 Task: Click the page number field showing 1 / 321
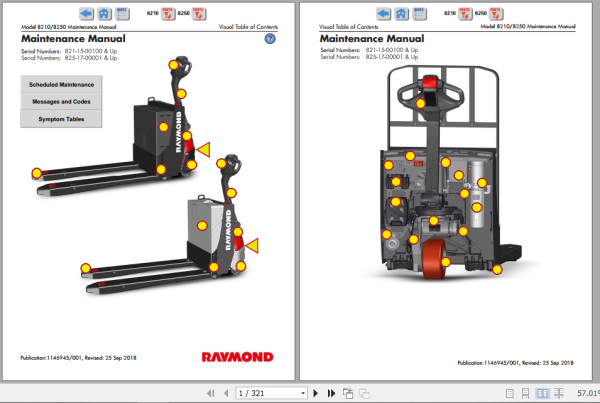(x=271, y=393)
